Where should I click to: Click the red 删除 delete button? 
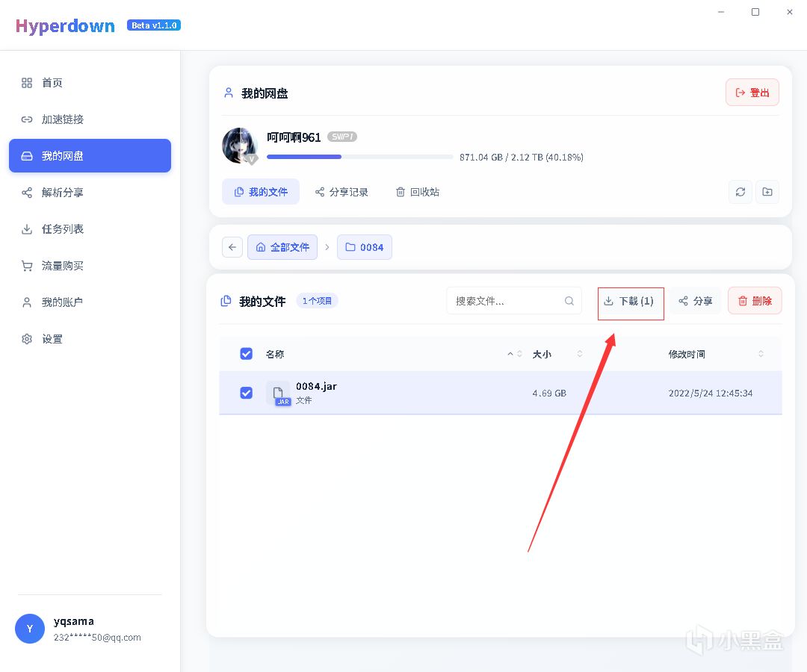pos(755,301)
